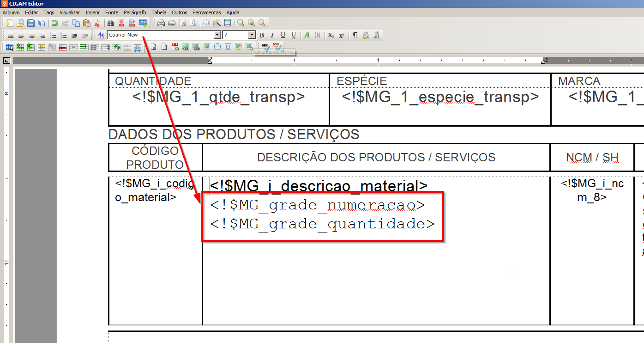Click the red delete table row icon
Image resolution: width=644 pixels, height=343 pixels.
pos(63,47)
